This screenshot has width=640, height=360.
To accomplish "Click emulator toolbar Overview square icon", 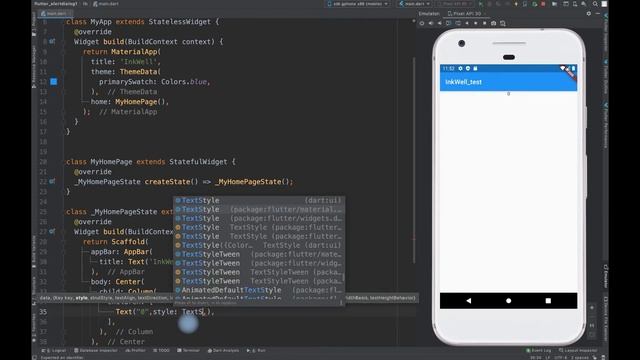I will [484, 23].
